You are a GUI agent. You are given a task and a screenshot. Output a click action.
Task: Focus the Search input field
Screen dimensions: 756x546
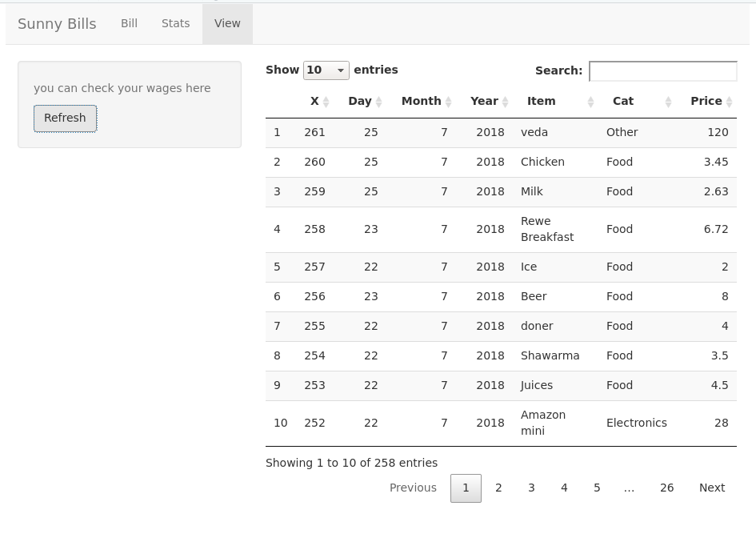tap(663, 71)
